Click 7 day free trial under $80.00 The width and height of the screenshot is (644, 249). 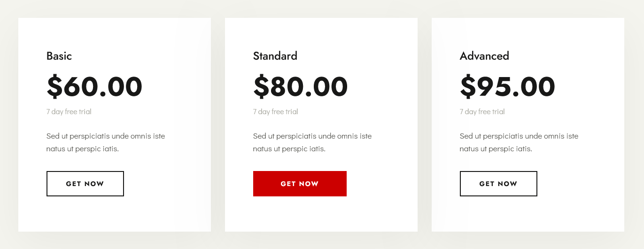[276, 111]
